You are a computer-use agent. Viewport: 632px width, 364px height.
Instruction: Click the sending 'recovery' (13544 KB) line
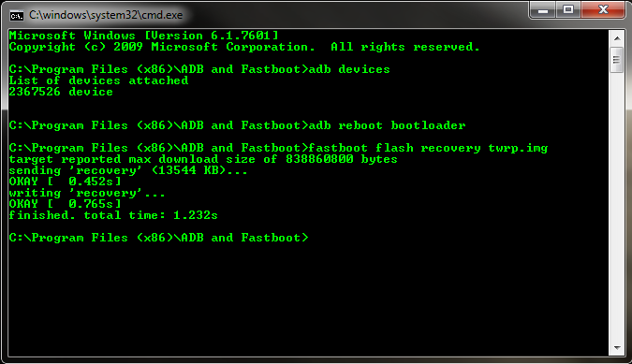click(128, 170)
